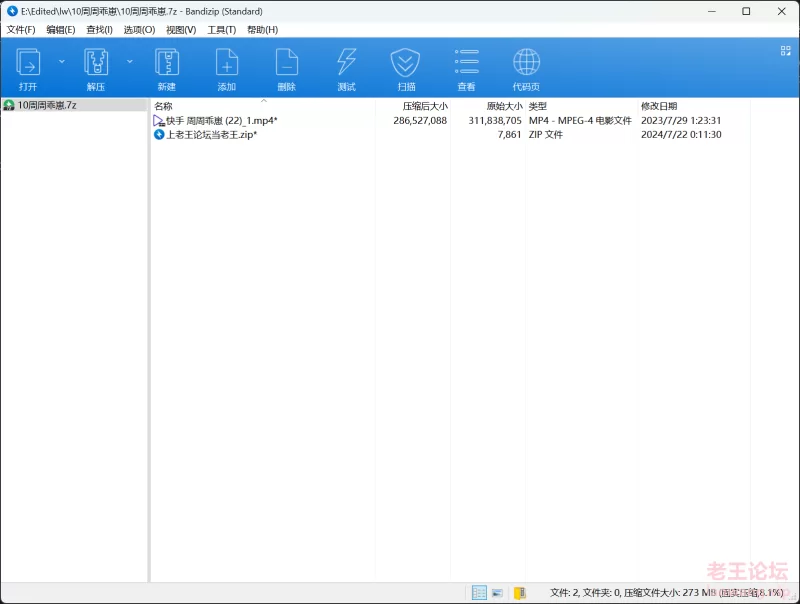Click the type cell MP4 - MPEG-4 电影文件
Screen dimensions: 800x604
click(x=580, y=121)
